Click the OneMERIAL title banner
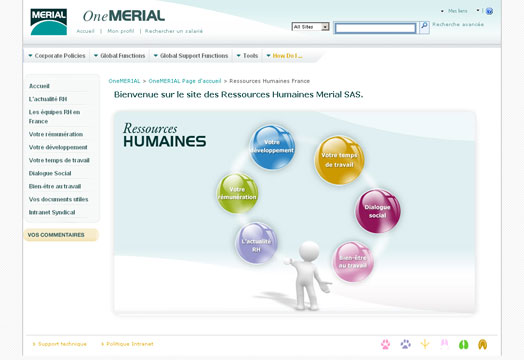 (x=124, y=16)
